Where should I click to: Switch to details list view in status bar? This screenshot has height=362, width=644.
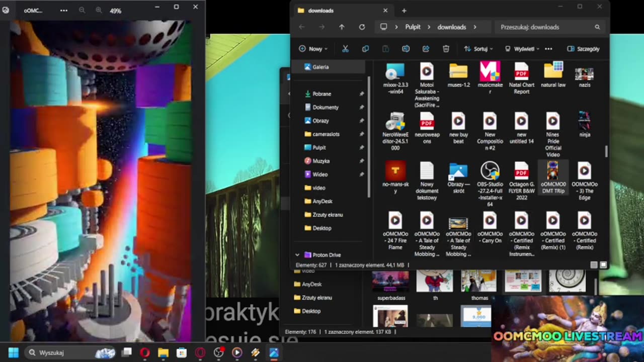tap(594, 265)
